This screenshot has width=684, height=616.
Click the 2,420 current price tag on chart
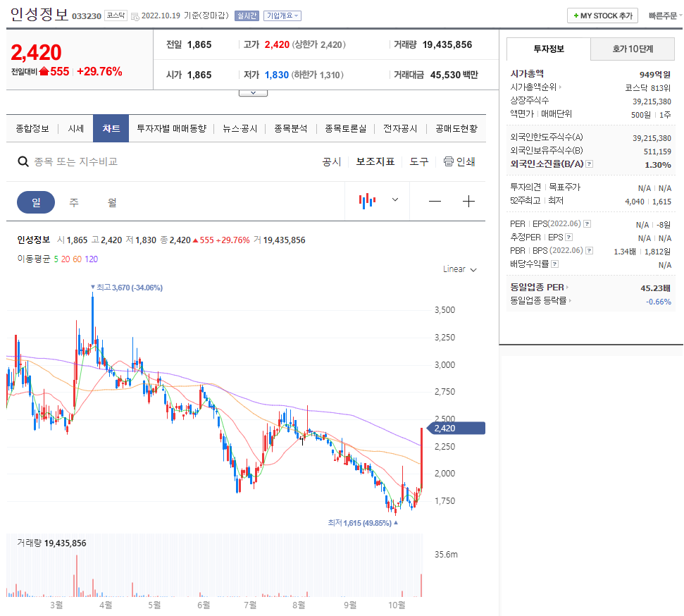(x=455, y=429)
